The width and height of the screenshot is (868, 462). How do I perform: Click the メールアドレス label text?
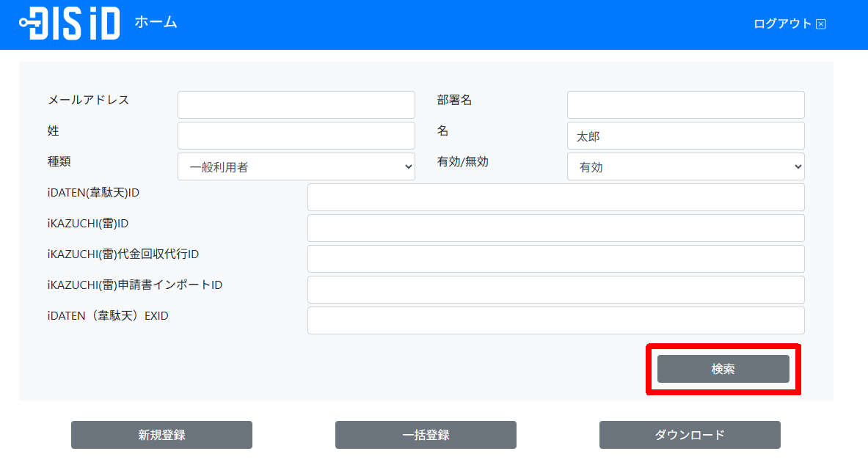pos(88,100)
